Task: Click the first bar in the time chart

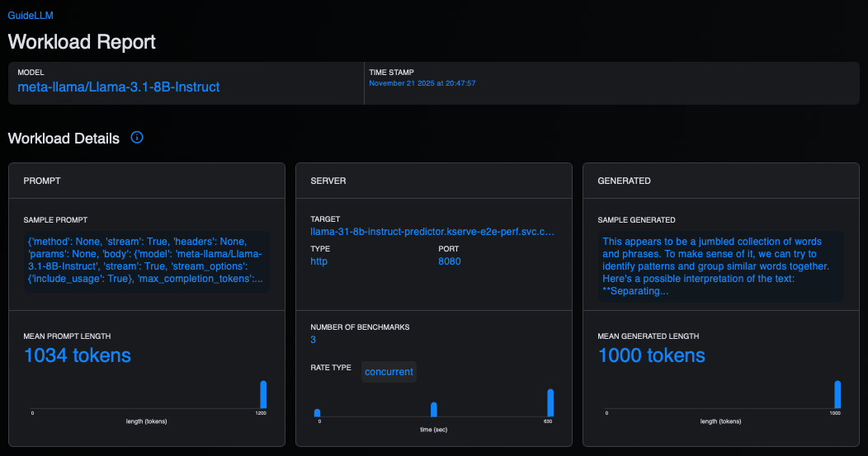Action: [317, 413]
